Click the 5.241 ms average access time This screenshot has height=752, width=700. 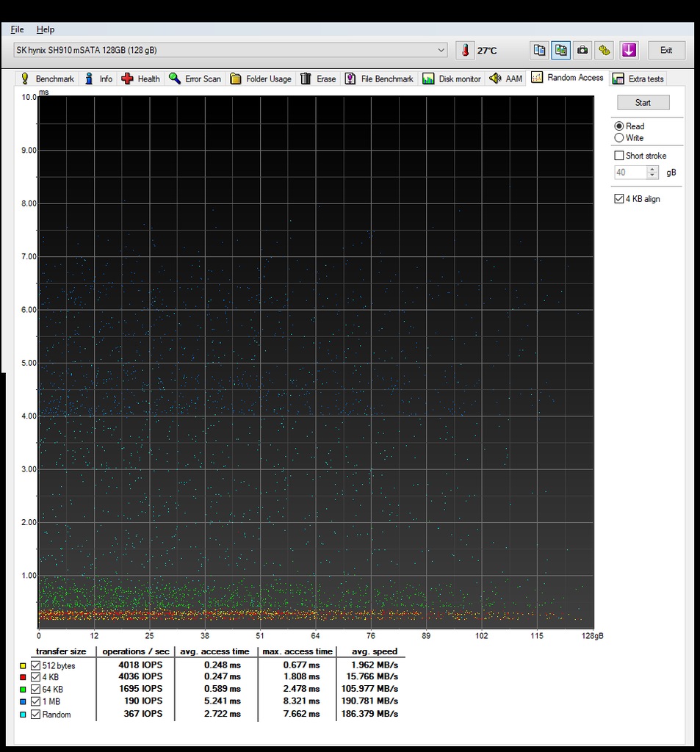(222, 701)
